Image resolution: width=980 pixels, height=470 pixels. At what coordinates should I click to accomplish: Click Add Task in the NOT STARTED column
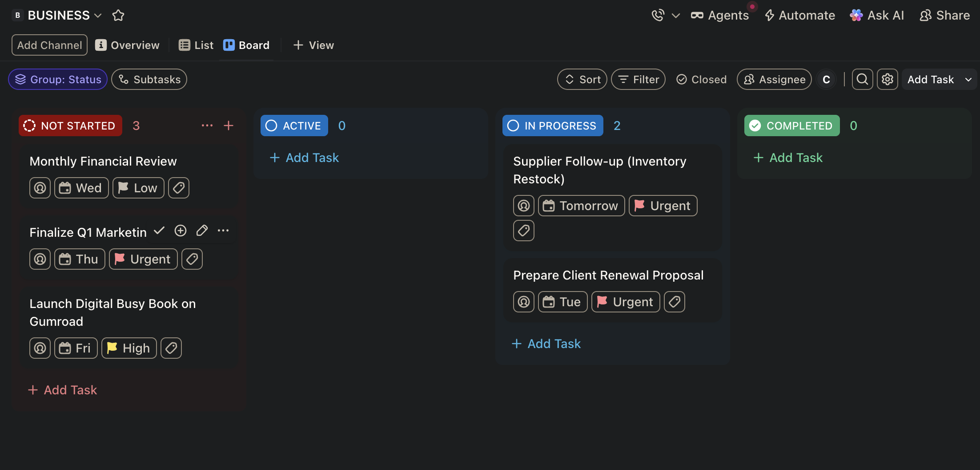tap(62, 390)
